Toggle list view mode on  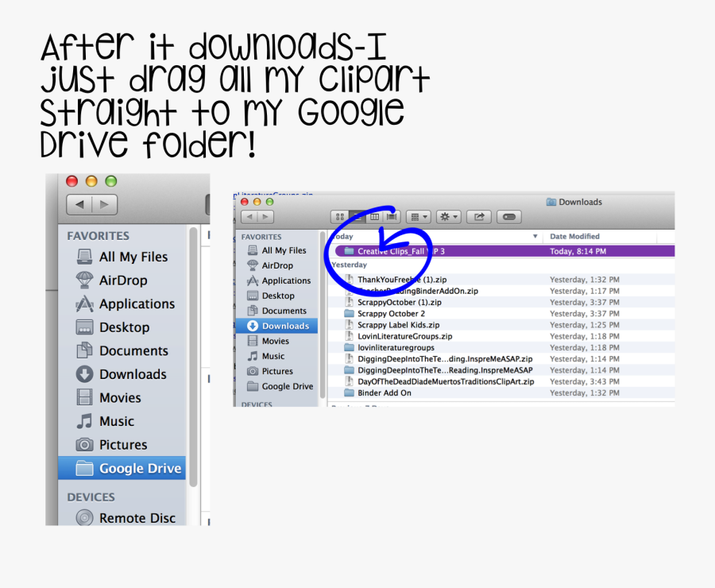(357, 215)
